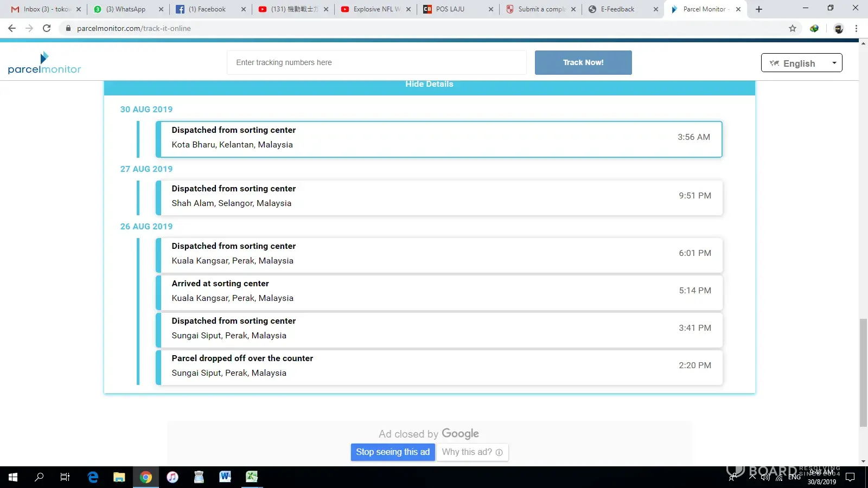Click the Arrived at sorting center entry
868x488 pixels.
[x=439, y=293]
